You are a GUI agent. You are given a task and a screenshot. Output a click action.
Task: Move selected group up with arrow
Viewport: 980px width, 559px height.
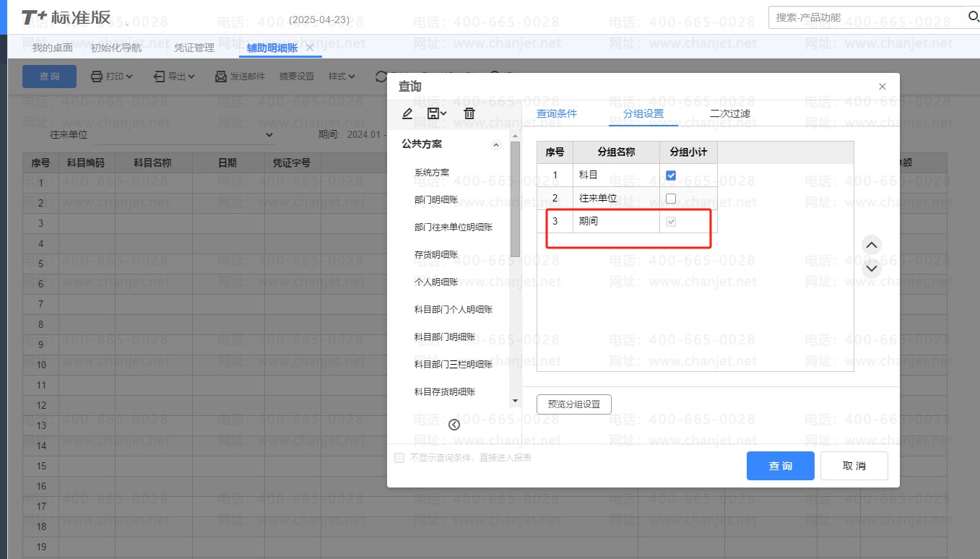point(872,246)
